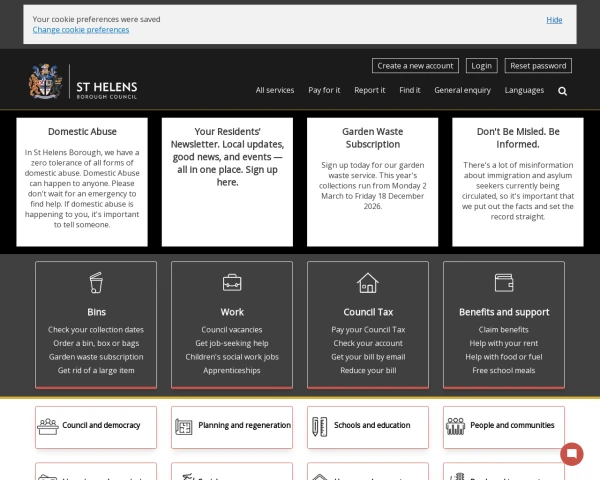The image size is (600, 480).
Task: Click the Planning and regeneration blueprint icon
Action: tap(184, 427)
